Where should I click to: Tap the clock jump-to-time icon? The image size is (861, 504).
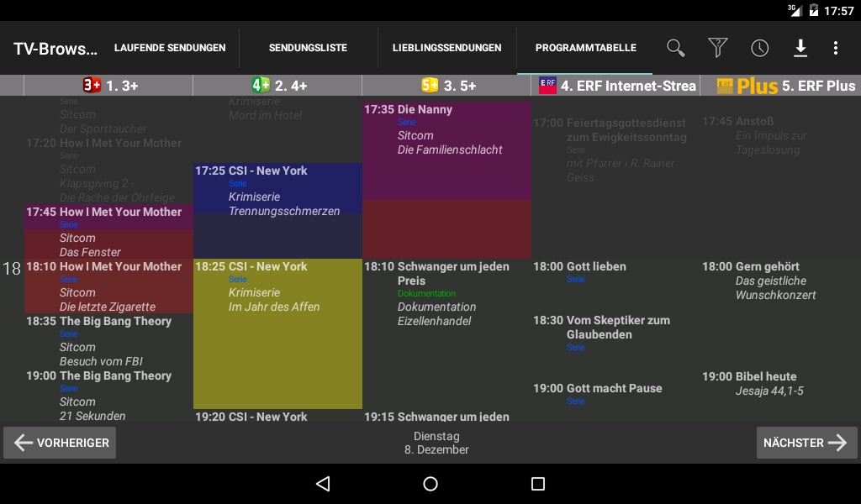[759, 48]
